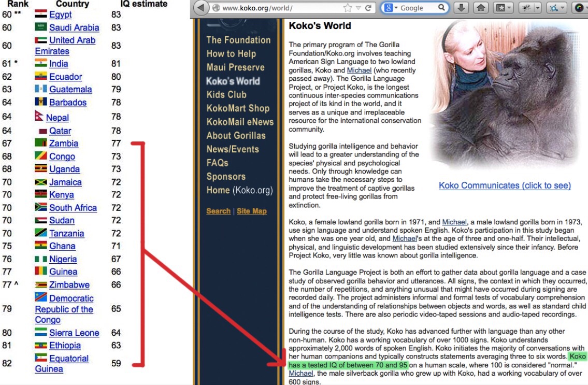Click the Egypt country link
Viewport: 588px width, 385px height.
[x=61, y=15]
